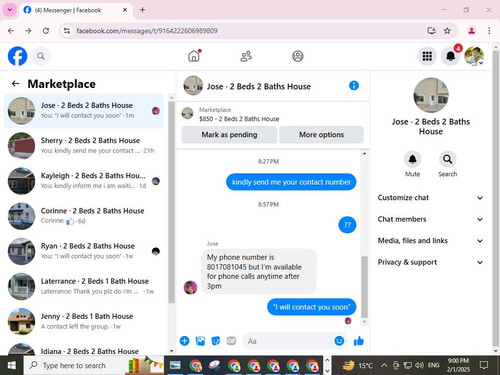Search in conversation magnifier icon
500x375 pixels.
pyautogui.click(x=447, y=159)
